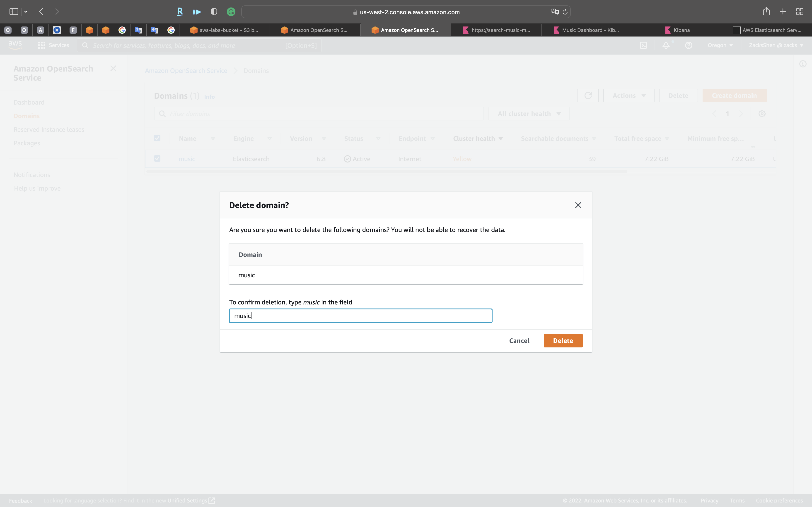Click the Safari share icon
This screenshot has width=812, height=507.
pos(766,12)
